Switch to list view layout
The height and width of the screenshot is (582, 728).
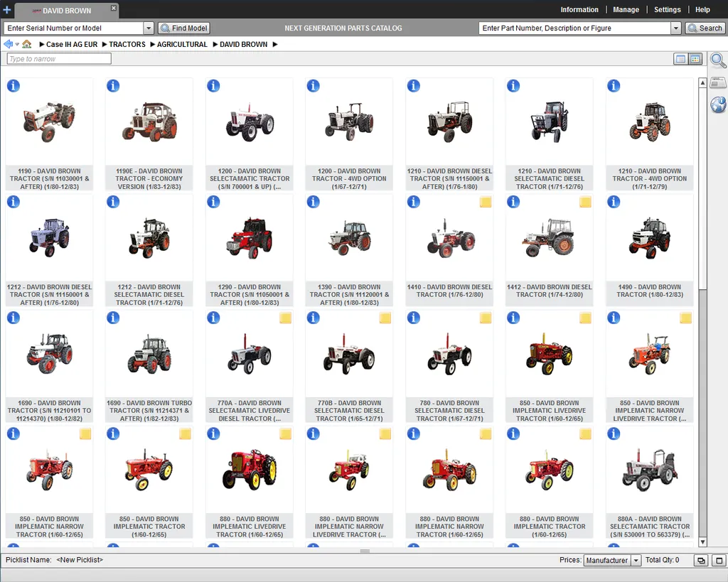click(680, 59)
